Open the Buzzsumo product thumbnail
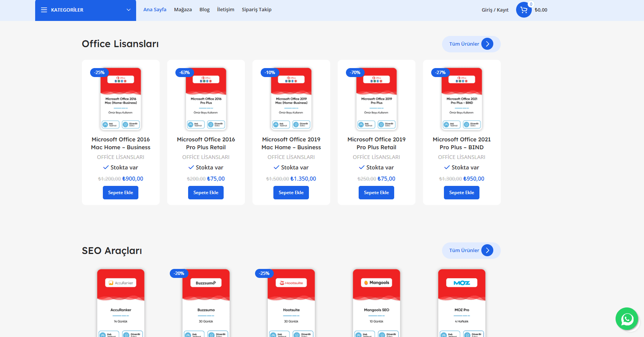This screenshot has width=644, height=337. (206, 303)
